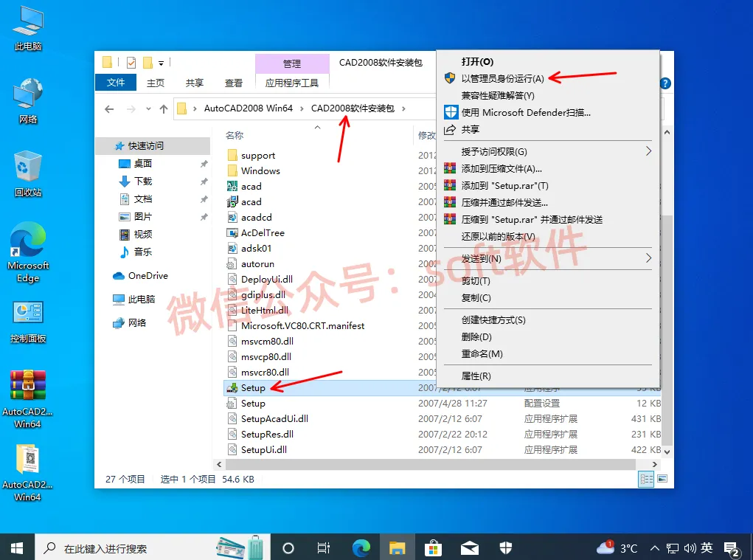753x560 pixels.
Task: Open the Network desktop icon
Action: pyautogui.click(x=28, y=101)
